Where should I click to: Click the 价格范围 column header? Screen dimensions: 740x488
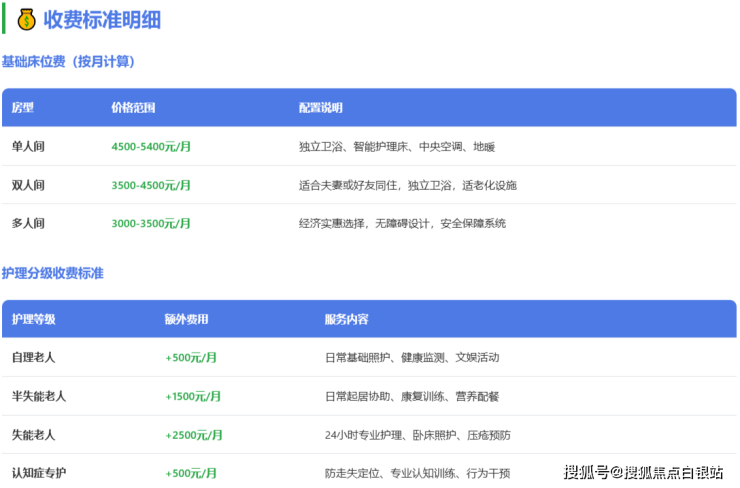pos(133,108)
